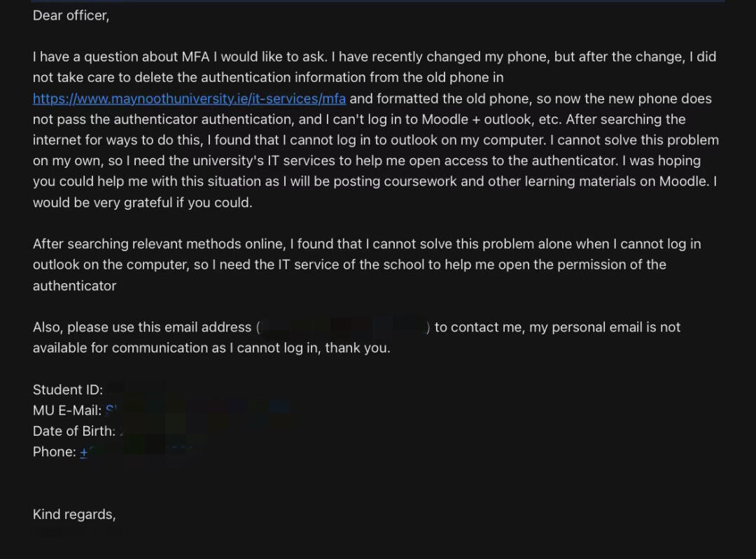The height and width of the screenshot is (559, 756).
Task: Click the "MU E-Mail:" label text
Action: click(67, 411)
